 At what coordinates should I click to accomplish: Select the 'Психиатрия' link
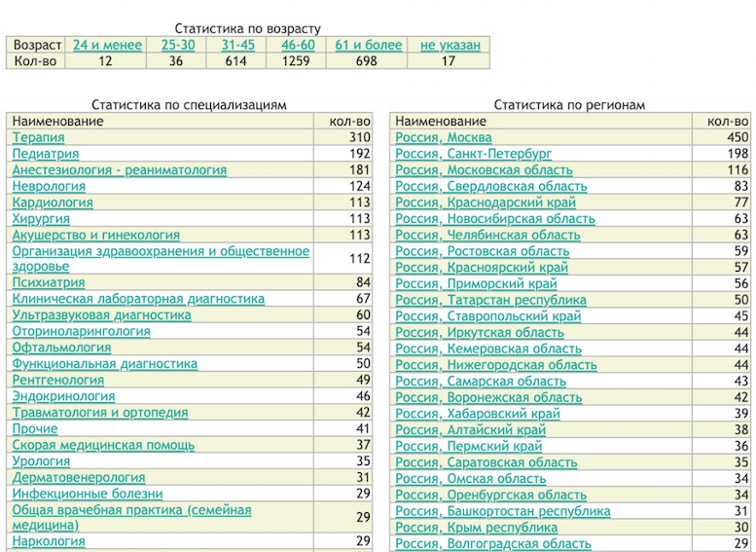click(49, 282)
